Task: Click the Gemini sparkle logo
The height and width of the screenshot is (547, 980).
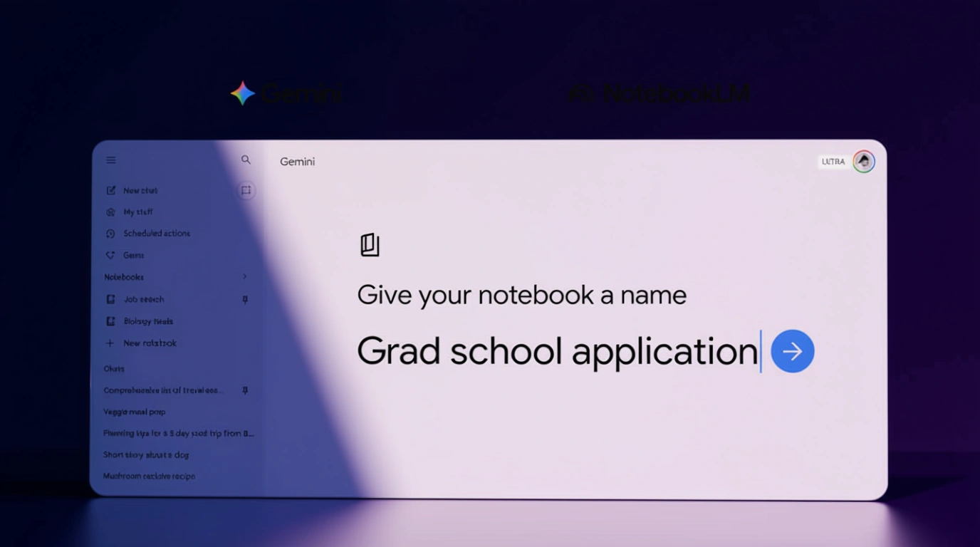Action: [x=243, y=93]
